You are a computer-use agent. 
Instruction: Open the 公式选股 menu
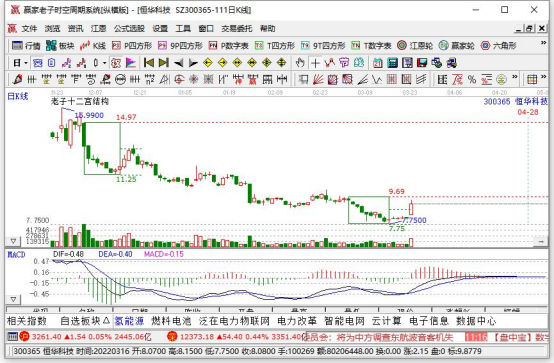129,29
